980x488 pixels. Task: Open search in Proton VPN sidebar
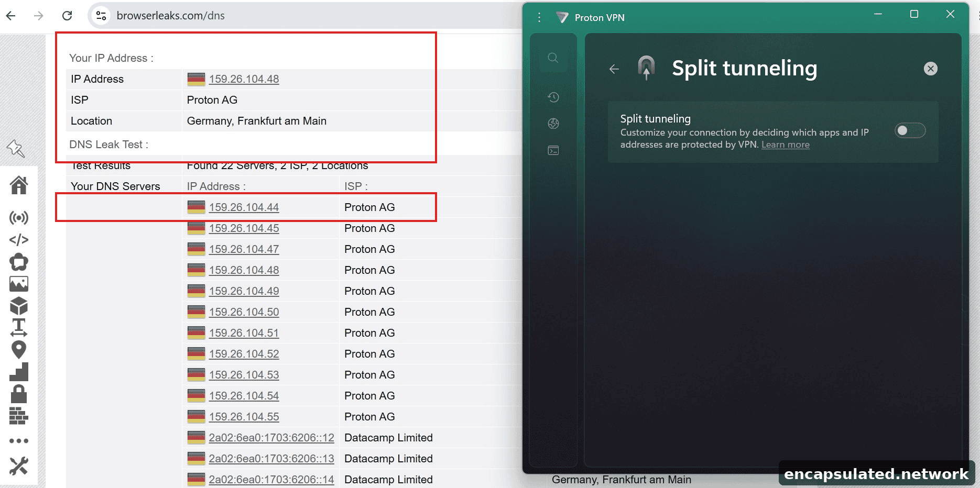point(553,58)
